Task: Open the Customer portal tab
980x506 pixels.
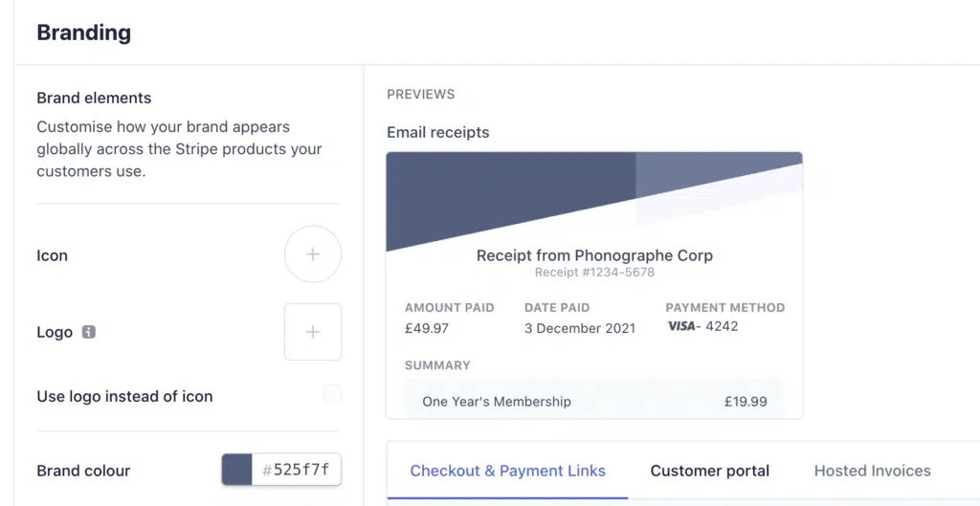Action: 709,471
